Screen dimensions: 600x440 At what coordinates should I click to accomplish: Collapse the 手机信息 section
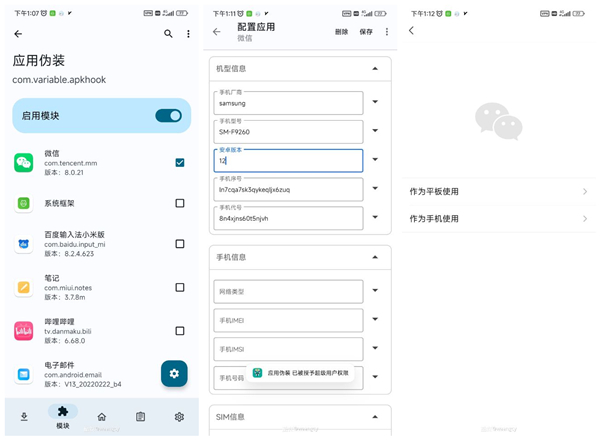(x=375, y=257)
